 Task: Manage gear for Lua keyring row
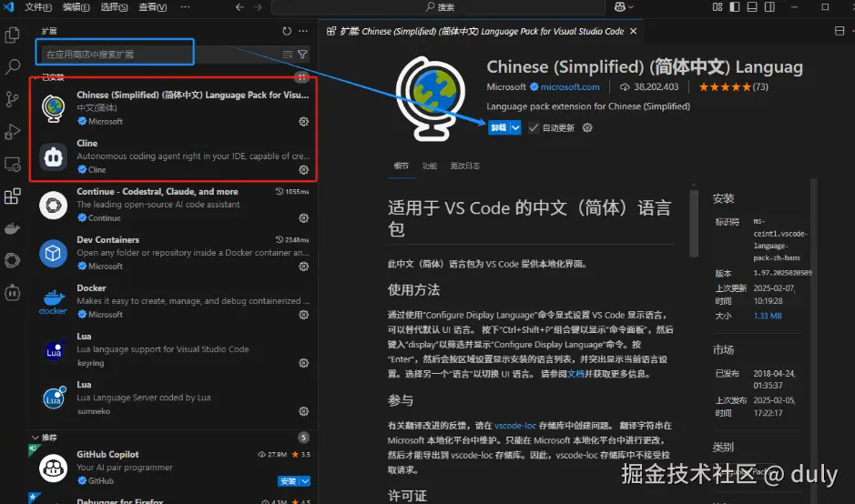[x=304, y=363]
